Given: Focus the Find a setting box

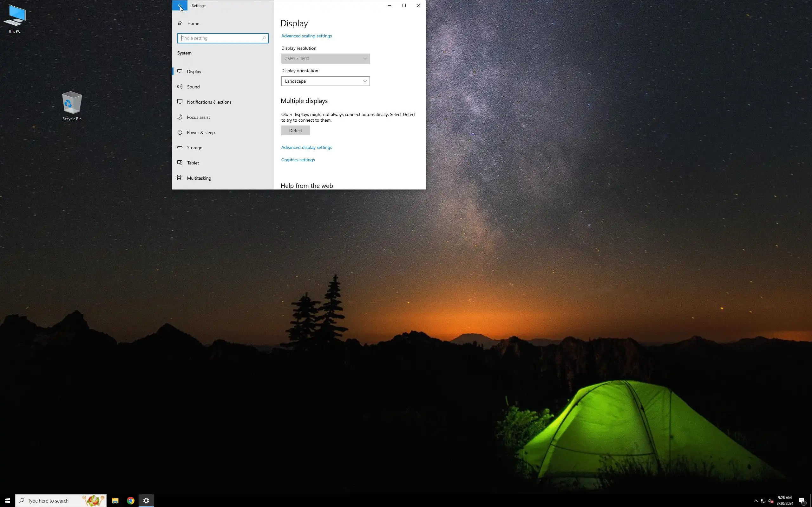Looking at the screenshot, I should (220, 38).
